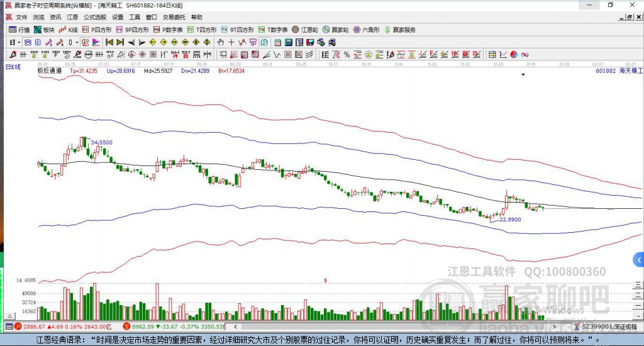
Task: Click the right arrow of bottom scrollbar
Action: click(x=554, y=326)
